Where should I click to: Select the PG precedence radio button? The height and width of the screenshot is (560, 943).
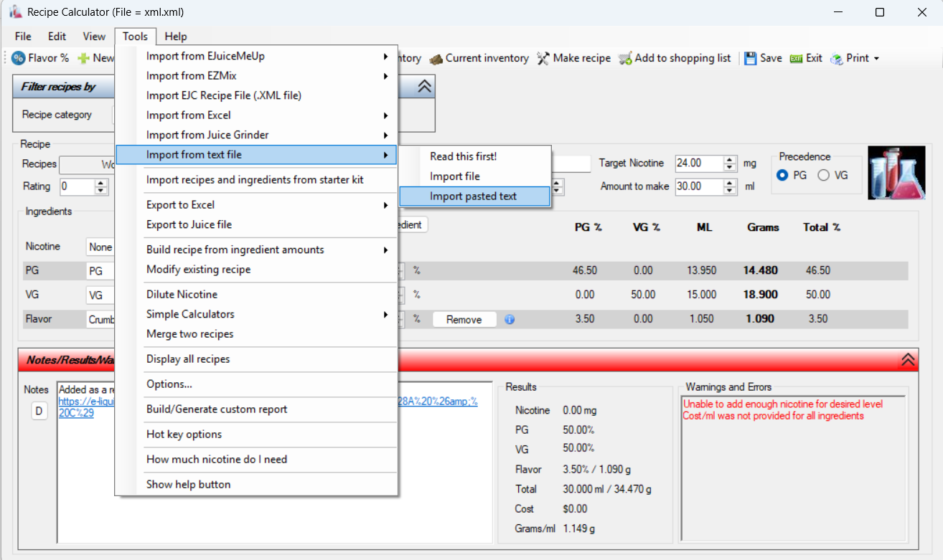coord(782,175)
